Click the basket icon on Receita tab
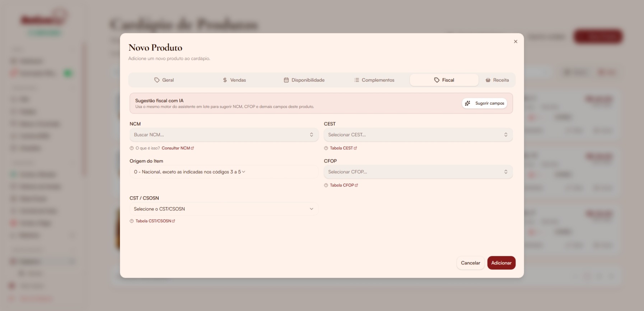 [x=488, y=80]
